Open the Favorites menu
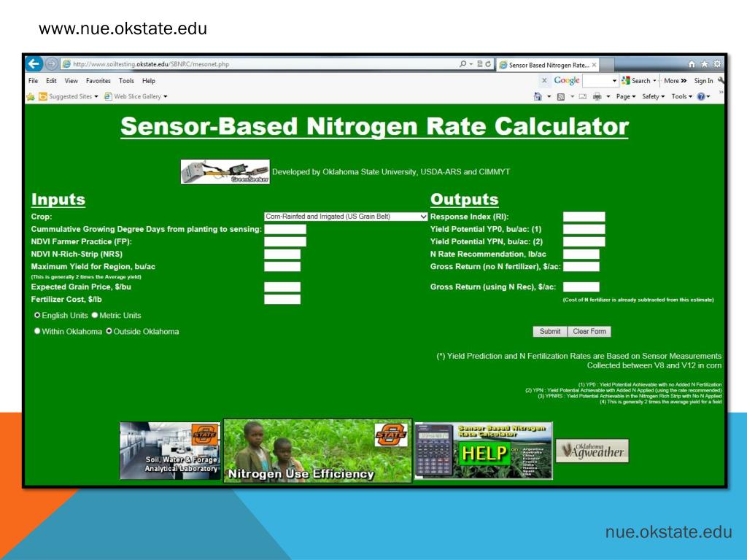This screenshot has width=747, height=560. coord(98,81)
